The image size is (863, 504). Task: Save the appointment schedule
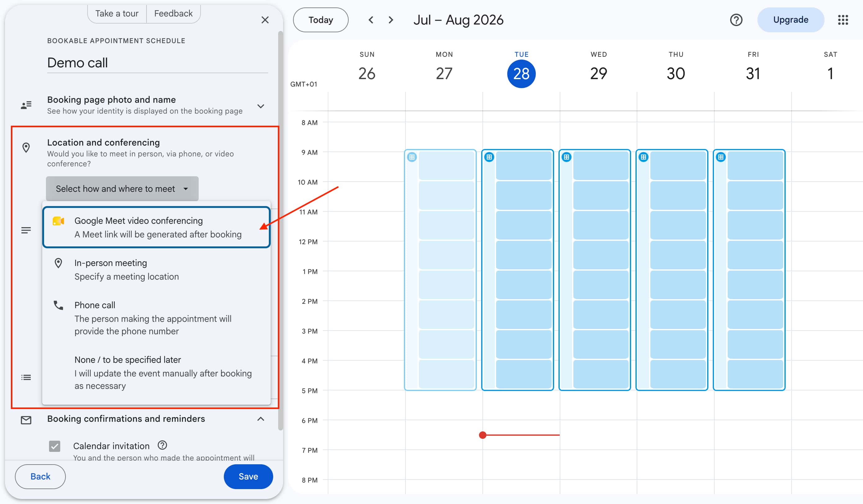[248, 476]
